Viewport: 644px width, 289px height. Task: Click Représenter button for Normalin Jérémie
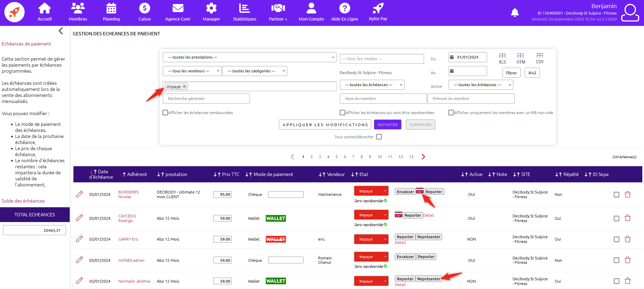click(x=428, y=279)
